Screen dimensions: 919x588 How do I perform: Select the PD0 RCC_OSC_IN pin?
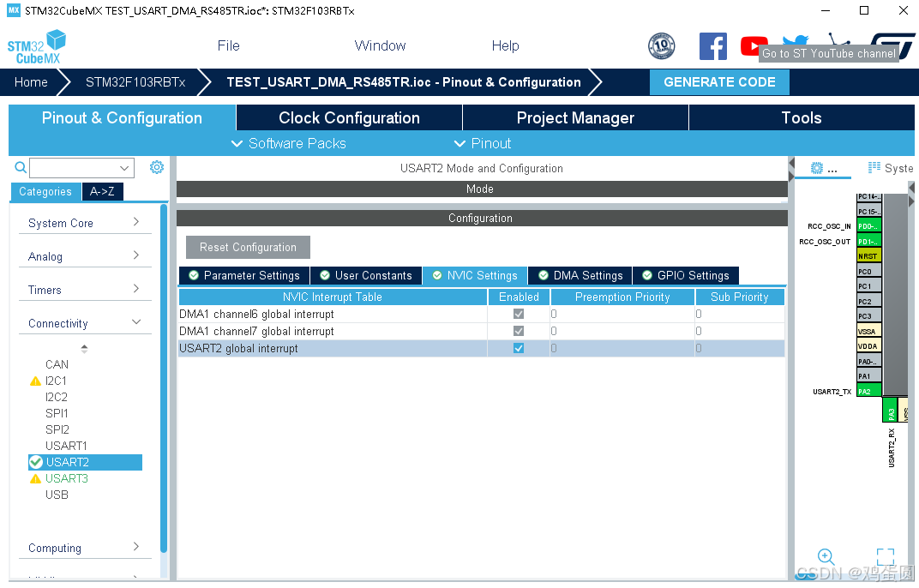pos(868,226)
